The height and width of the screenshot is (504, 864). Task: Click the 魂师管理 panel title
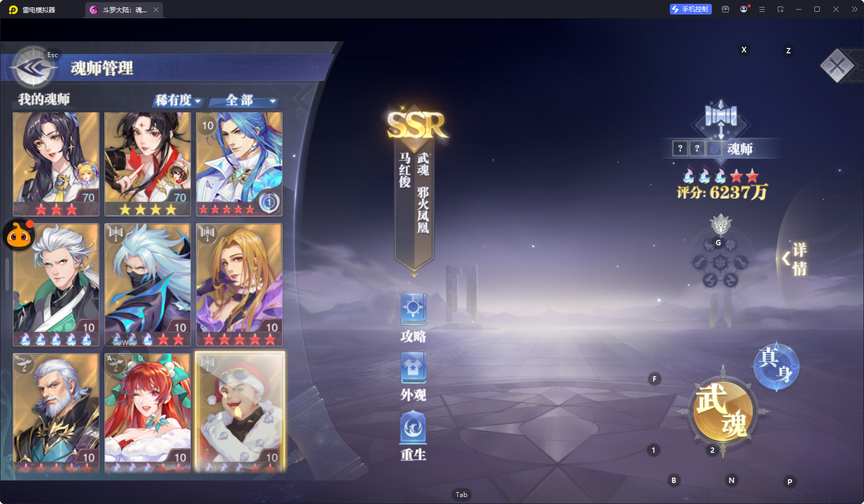[102, 68]
